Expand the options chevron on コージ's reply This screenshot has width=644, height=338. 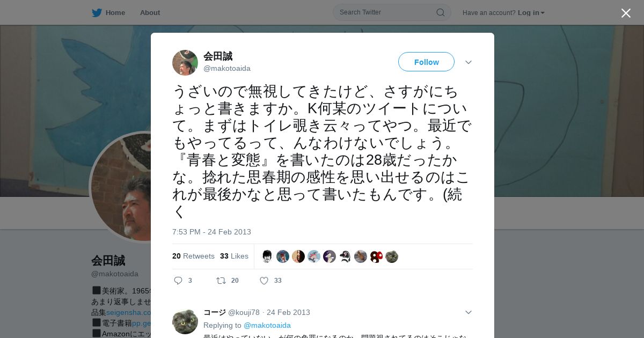click(x=469, y=312)
